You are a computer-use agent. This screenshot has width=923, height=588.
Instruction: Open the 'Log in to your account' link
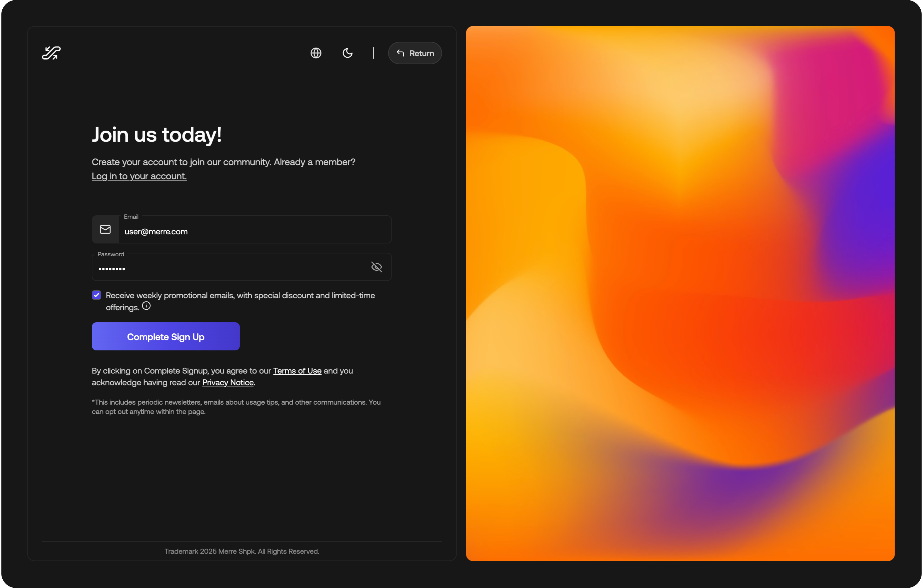coord(139,176)
